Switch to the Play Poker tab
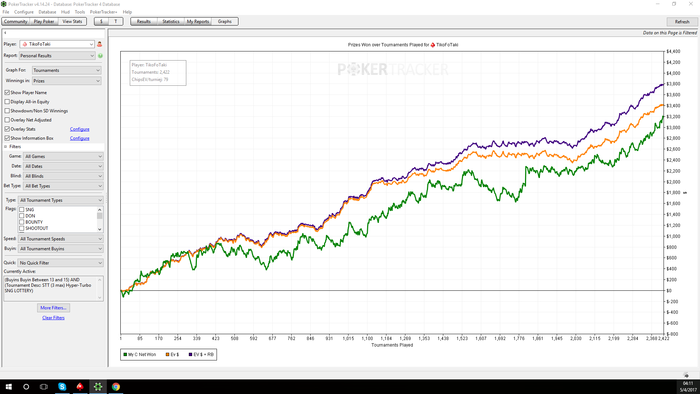This screenshot has height=394, width=700. [x=44, y=21]
